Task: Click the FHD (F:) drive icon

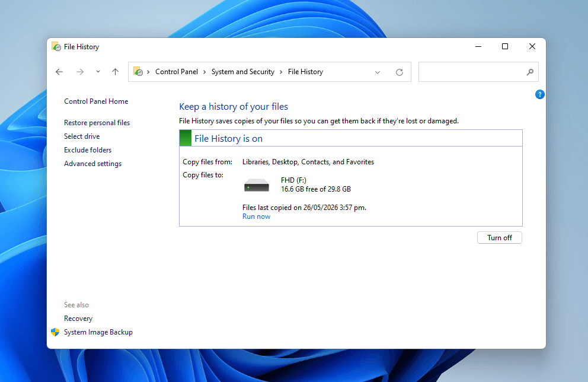Action: tap(257, 185)
